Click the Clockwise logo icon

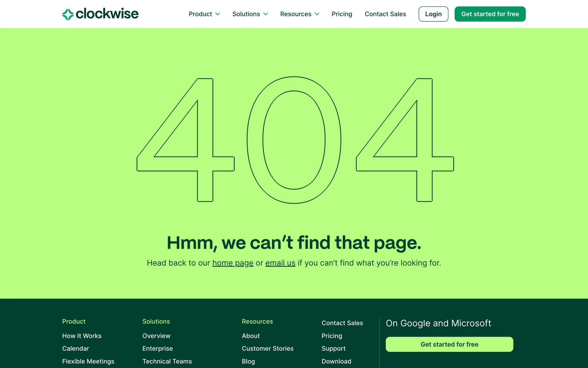pos(68,14)
